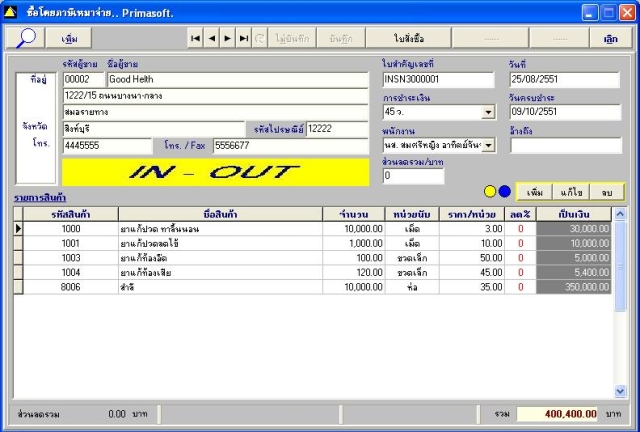Image resolution: width=640 pixels, height=432 pixels.
Task: Click the yellow circle indicator
Action: (490, 191)
